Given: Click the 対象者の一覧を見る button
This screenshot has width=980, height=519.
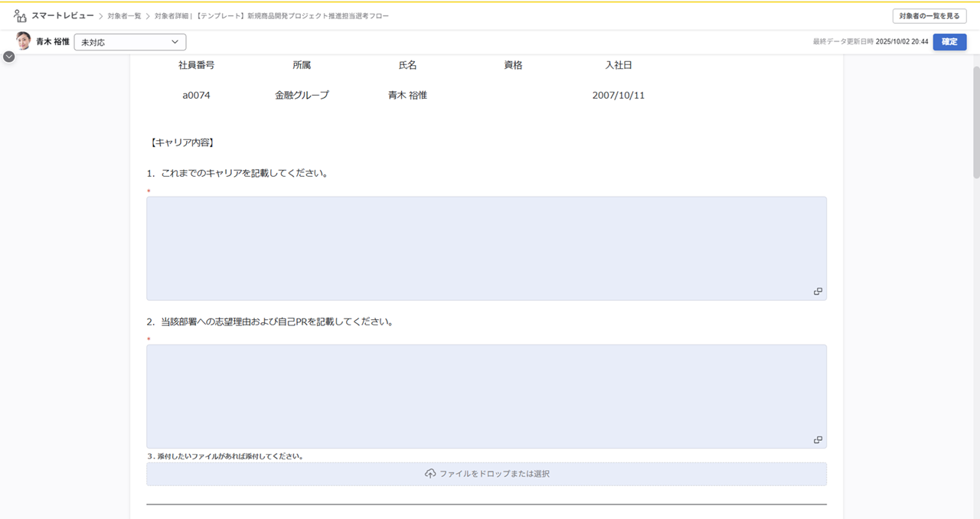Looking at the screenshot, I should pos(929,15).
